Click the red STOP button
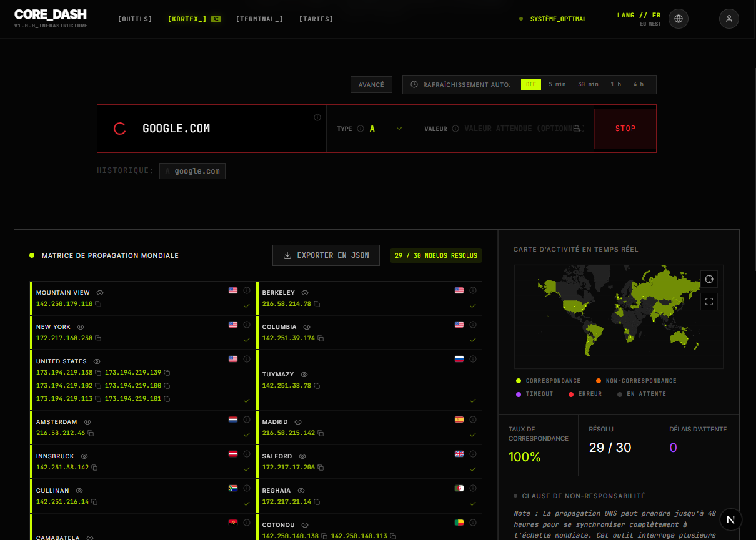756x540 pixels. click(625, 129)
